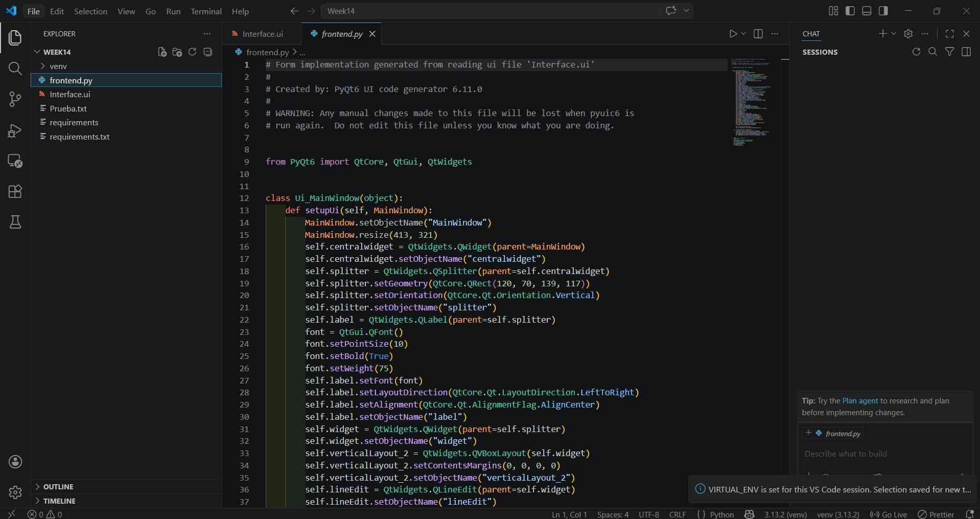Click Go Live in status bar

coord(889,514)
